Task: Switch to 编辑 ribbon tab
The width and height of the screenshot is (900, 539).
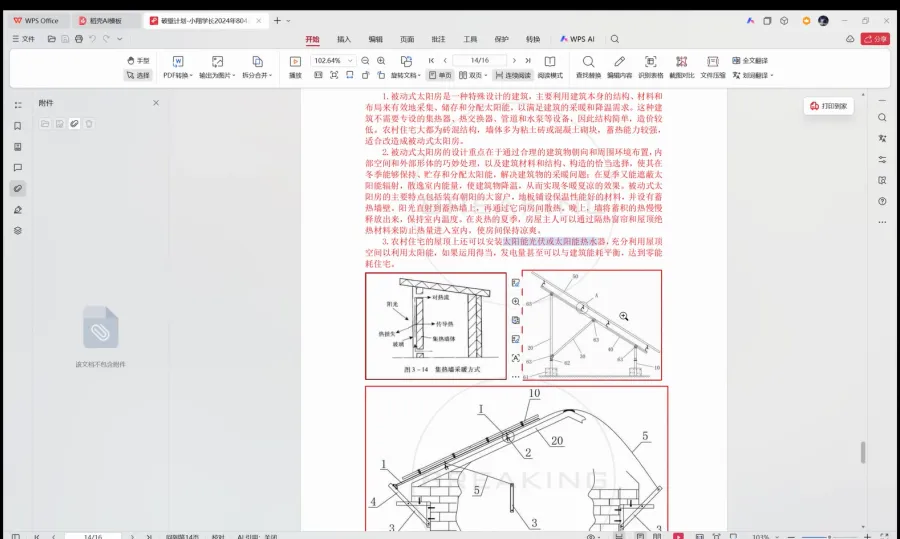Action: [x=375, y=39]
